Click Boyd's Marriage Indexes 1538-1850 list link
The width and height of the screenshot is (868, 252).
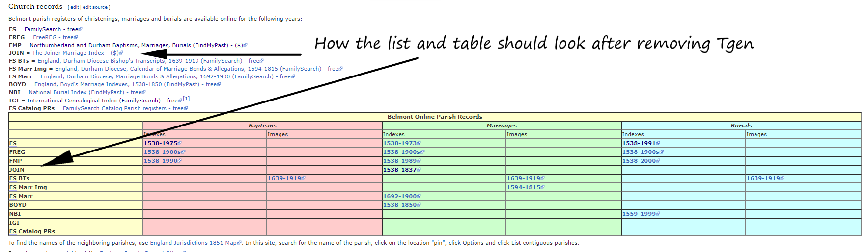click(117, 84)
